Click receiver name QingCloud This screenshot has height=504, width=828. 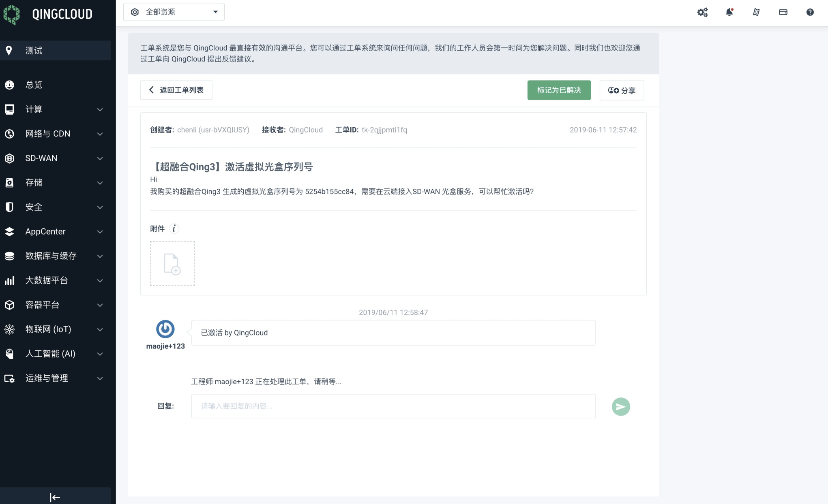(306, 130)
